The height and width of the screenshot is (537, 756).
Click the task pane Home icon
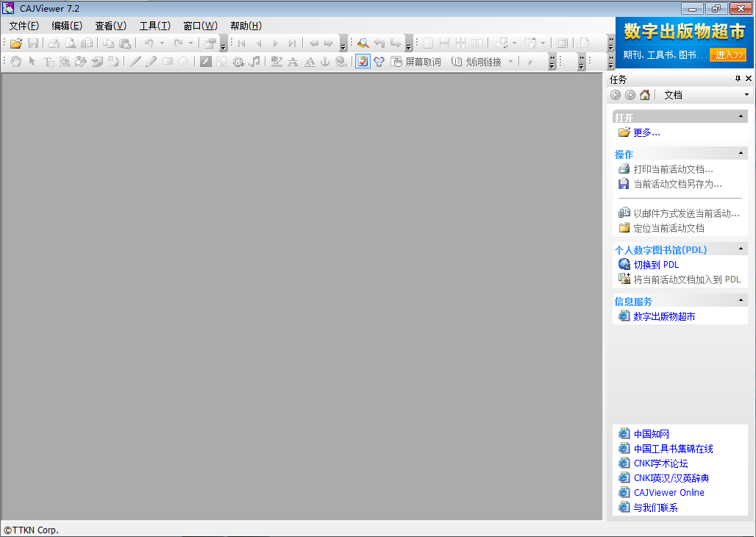click(x=644, y=94)
